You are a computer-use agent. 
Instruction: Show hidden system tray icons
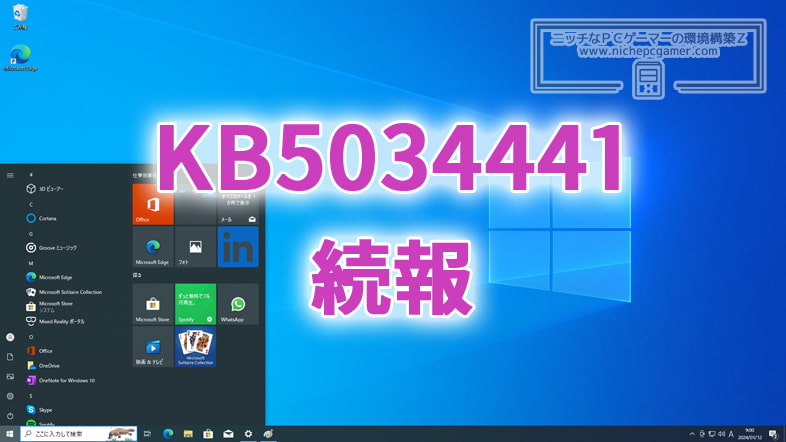point(692,434)
